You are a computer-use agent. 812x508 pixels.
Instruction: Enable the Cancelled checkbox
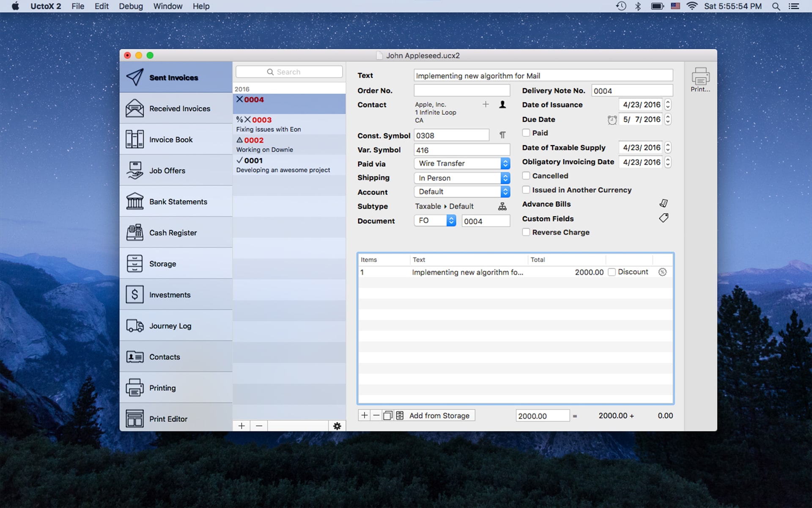(525, 176)
